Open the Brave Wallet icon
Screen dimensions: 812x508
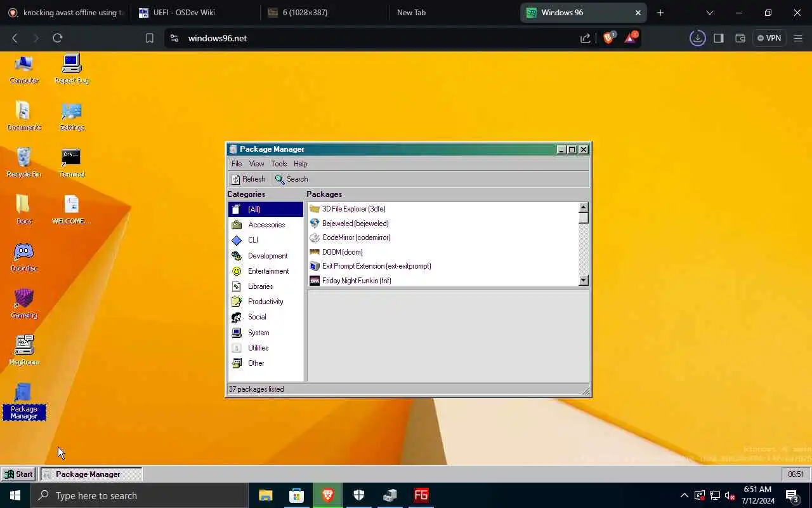pos(740,38)
